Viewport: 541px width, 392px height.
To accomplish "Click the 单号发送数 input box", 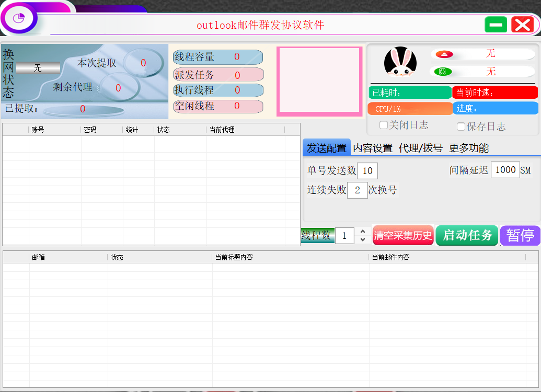I will [367, 171].
